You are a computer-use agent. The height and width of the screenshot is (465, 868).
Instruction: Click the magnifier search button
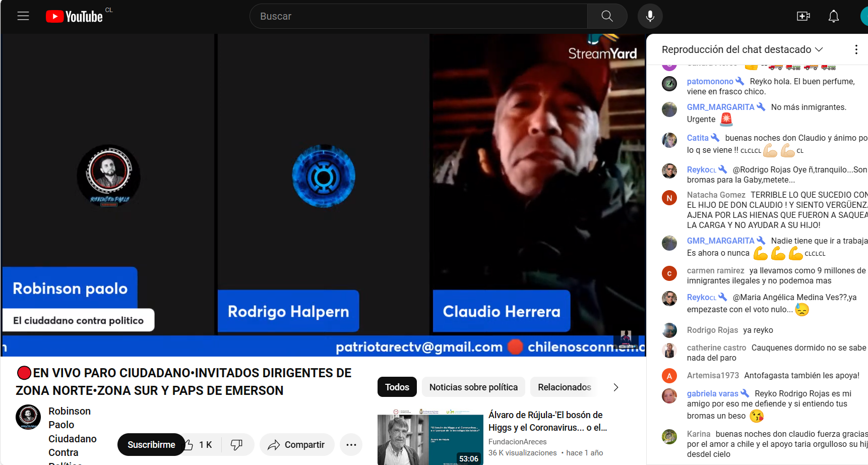point(607,16)
